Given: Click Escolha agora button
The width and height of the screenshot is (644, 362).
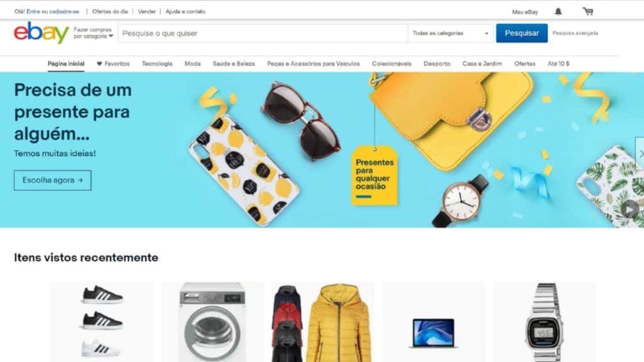Looking at the screenshot, I should [53, 180].
